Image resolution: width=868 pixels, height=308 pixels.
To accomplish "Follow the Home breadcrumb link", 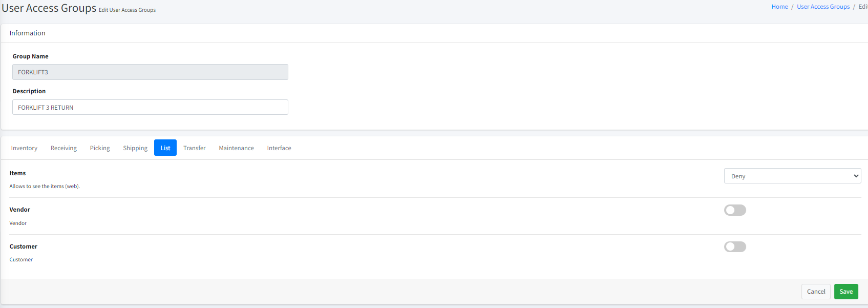I will coord(779,7).
